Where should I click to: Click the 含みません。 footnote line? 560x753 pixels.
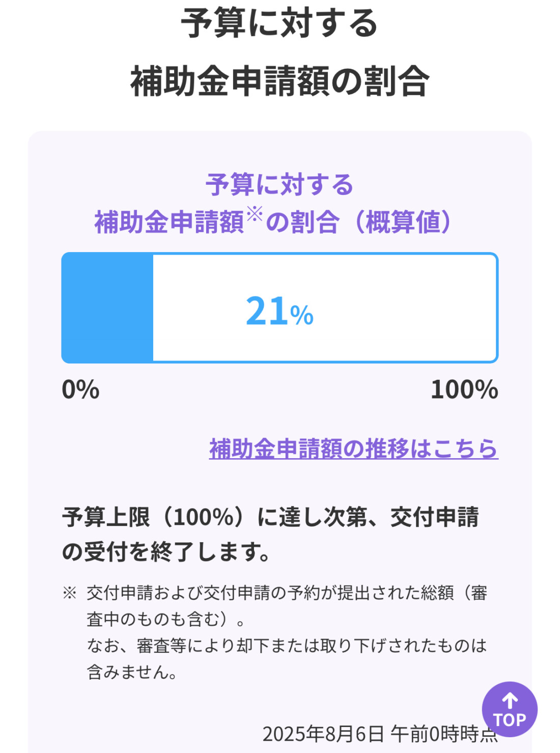click(132, 672)
